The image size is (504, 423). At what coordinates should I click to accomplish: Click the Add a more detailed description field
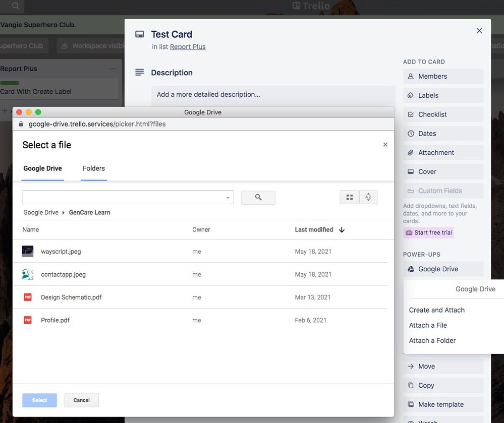tap(273, 96)
